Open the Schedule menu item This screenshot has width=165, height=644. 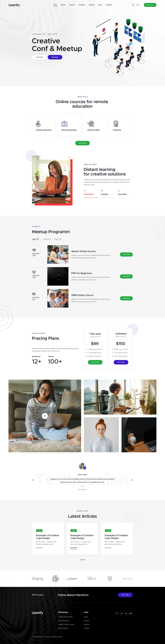click(82, 5)
